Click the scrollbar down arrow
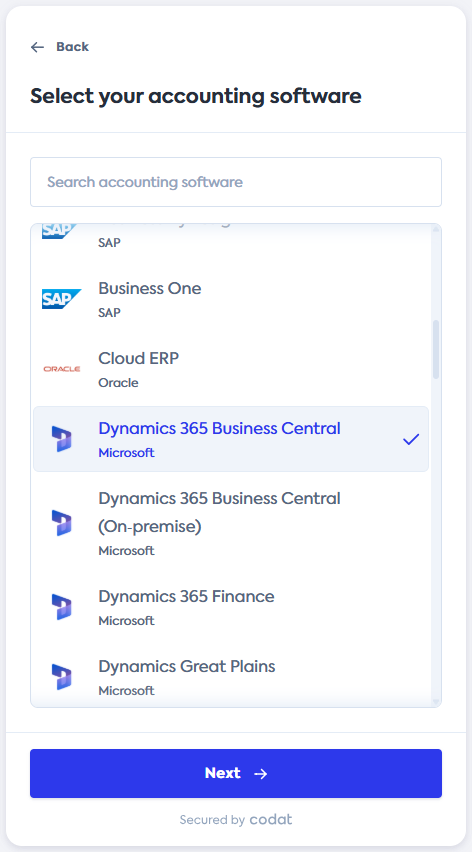This screenshot has width=472, height=852. coord(436,701)
